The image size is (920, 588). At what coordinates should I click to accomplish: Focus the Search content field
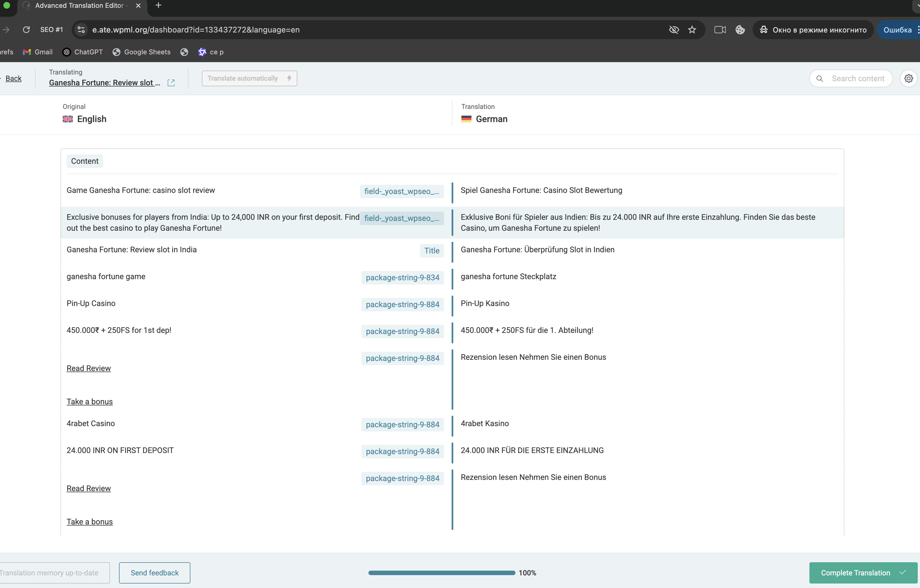coord(858,78)
